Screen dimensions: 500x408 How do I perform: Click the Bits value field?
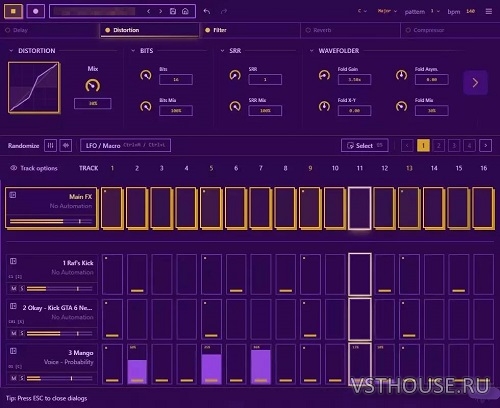pyautogui.click(x=176, y=80)
